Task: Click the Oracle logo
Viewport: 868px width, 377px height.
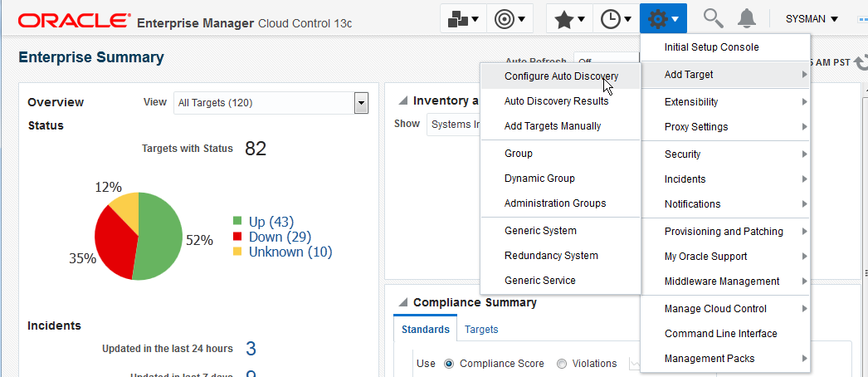Action: [x=74, y=21]
